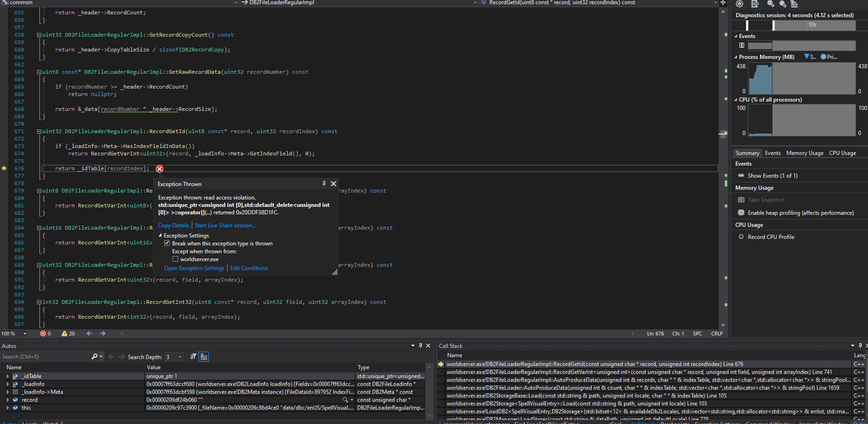
Task: Switch to the Memory Usage tab
Action: 804,153
